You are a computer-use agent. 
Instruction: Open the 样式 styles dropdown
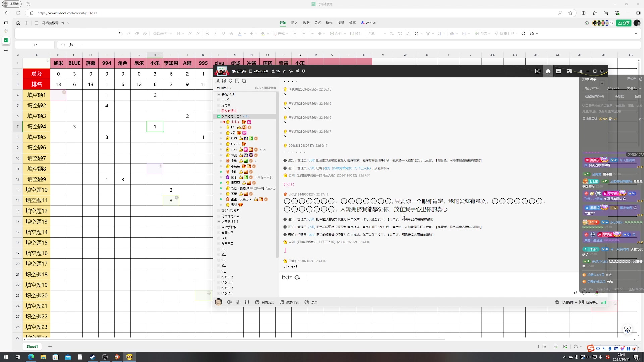[x=281, y=34]
